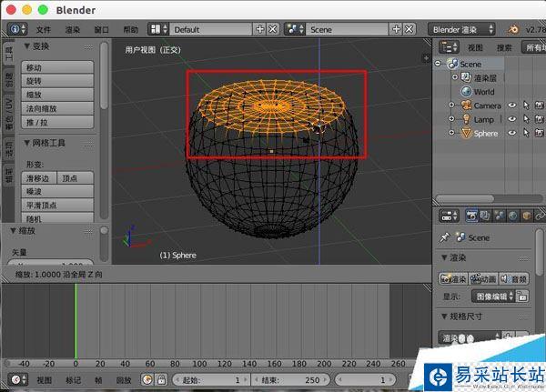Viewport: 546px width, 392px height.
Task: Click the 结束 end frame field
Action: point(290,379)
